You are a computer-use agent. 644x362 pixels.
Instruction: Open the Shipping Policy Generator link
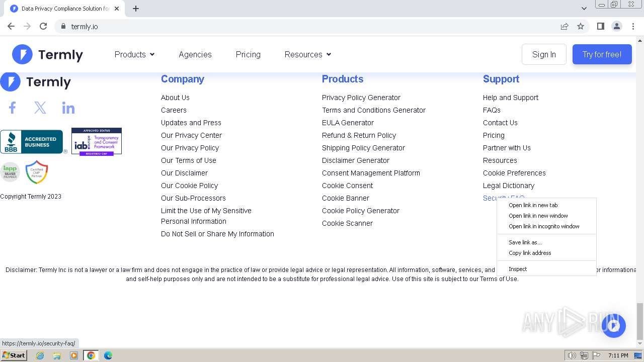click(363, 148)
